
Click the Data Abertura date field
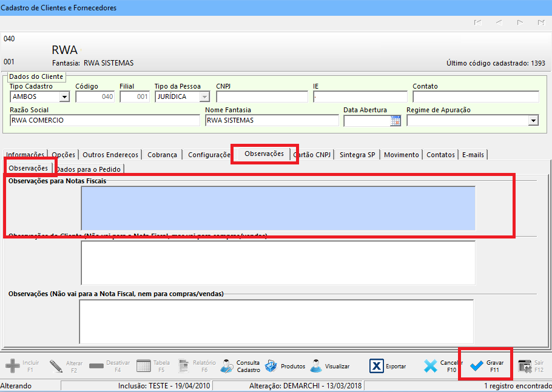click(367, 121)
